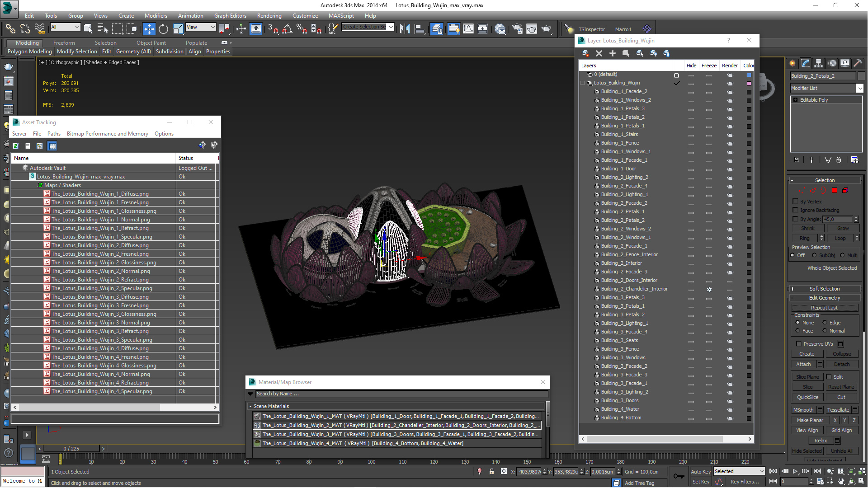The image size is (868, 488).
Task: Open the Graph Editors menu
Action: pyautogui.click(x=230, y=15)
